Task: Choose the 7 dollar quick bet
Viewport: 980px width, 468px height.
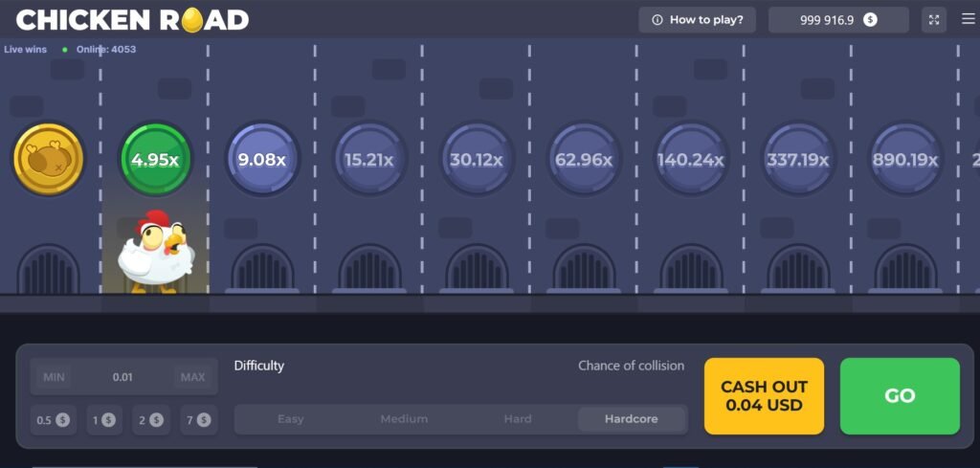Action: pyautogui.click(x=195, y=420)
